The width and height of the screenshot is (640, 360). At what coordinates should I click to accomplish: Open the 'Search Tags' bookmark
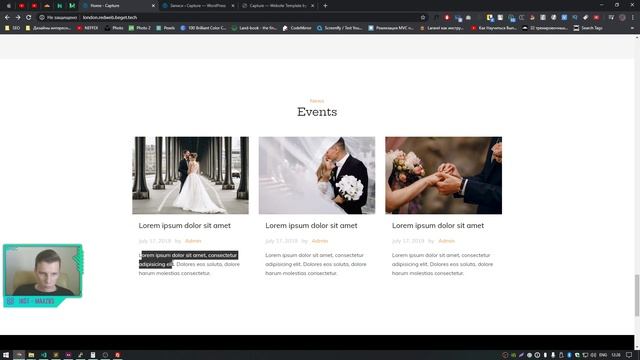588,28
